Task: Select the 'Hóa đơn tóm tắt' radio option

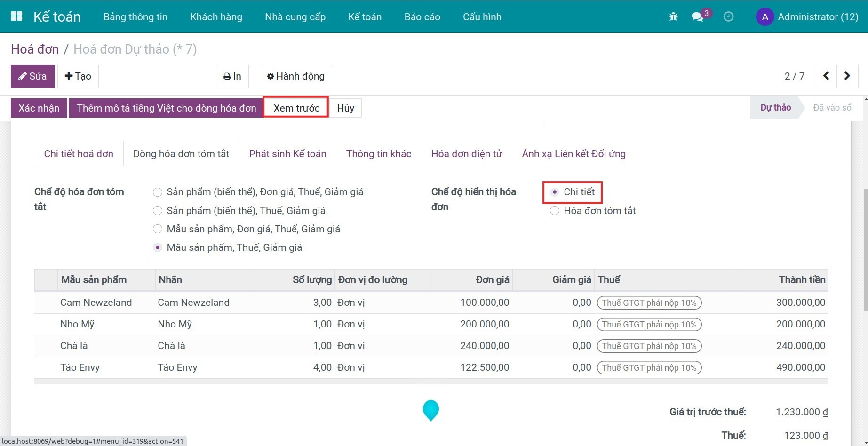Action: pos(555,211)
